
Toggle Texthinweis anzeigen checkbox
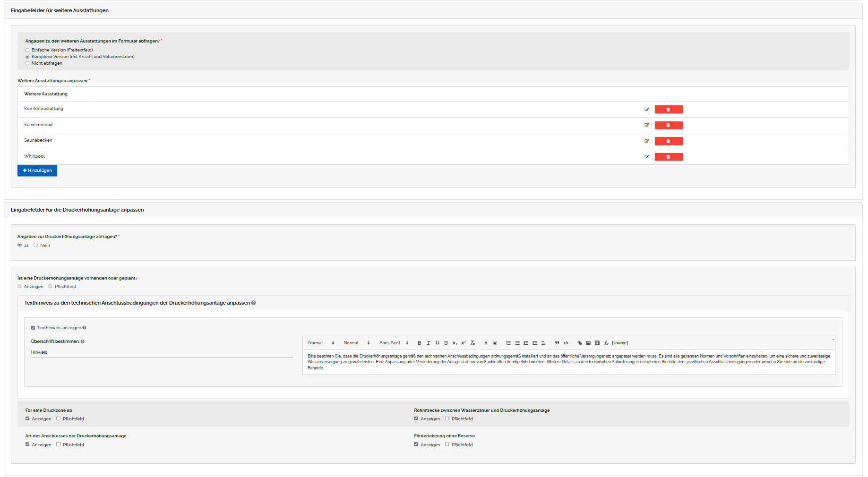pos(33,328)
